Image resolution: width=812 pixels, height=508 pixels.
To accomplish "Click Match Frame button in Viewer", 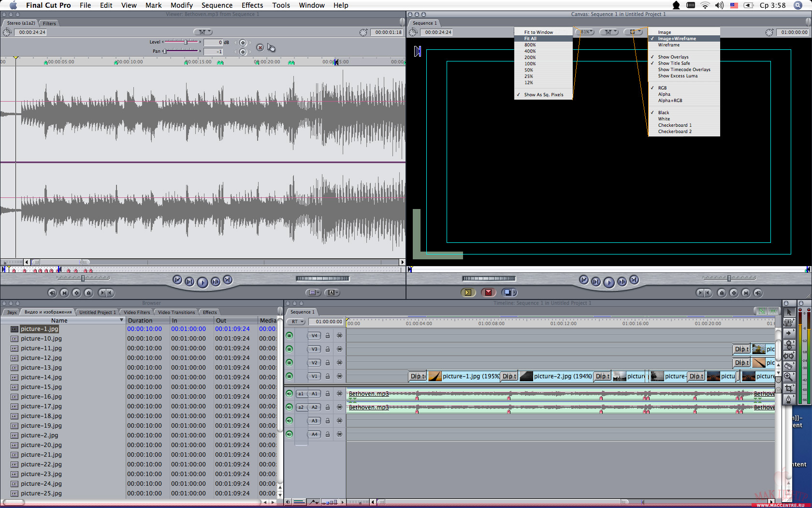I will 52,293.
